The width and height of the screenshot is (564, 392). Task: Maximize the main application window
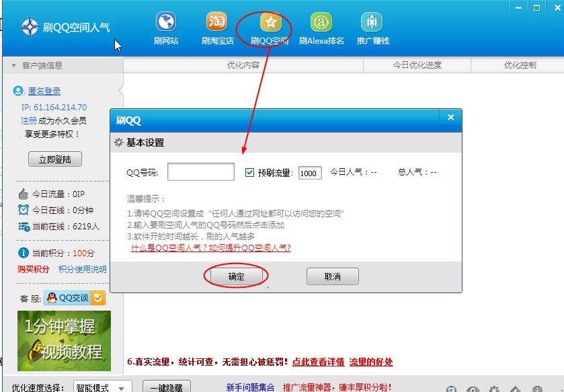click(x=536, y=7)
